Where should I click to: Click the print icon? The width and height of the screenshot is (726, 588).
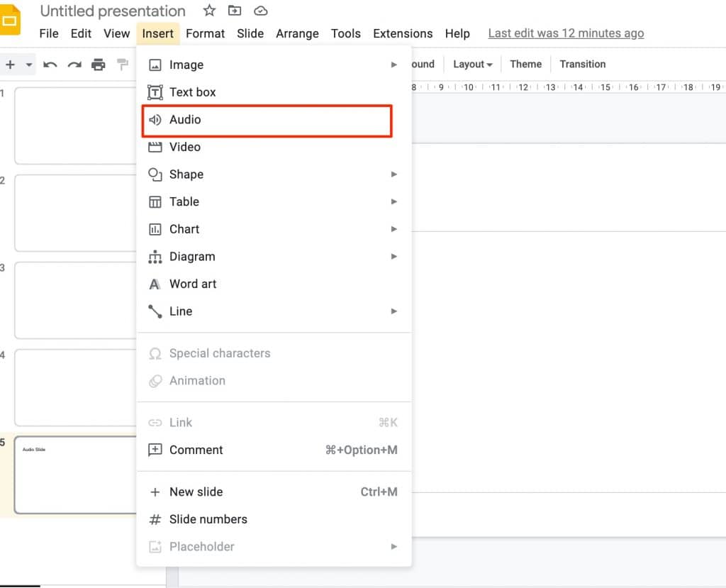[x=98, y=65]
